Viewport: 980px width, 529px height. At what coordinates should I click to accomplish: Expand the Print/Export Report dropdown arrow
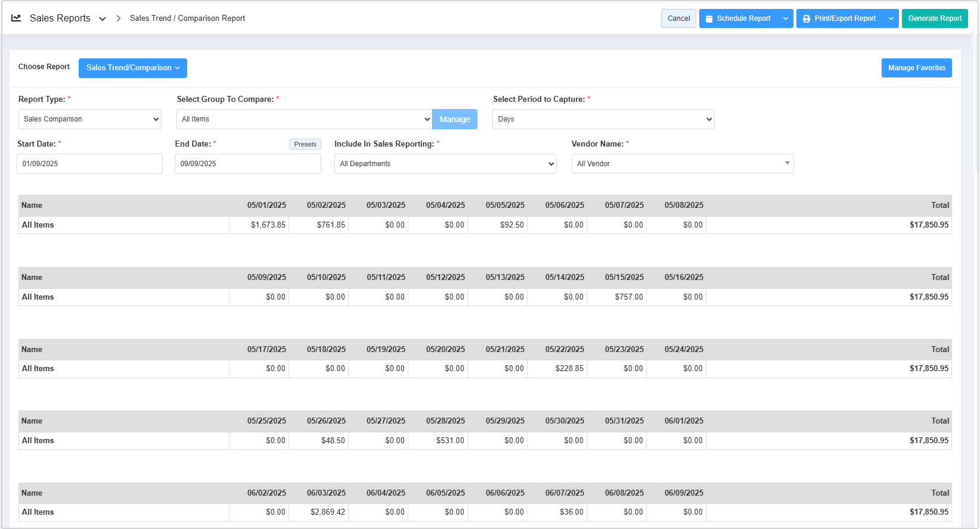tap(891, 18)
